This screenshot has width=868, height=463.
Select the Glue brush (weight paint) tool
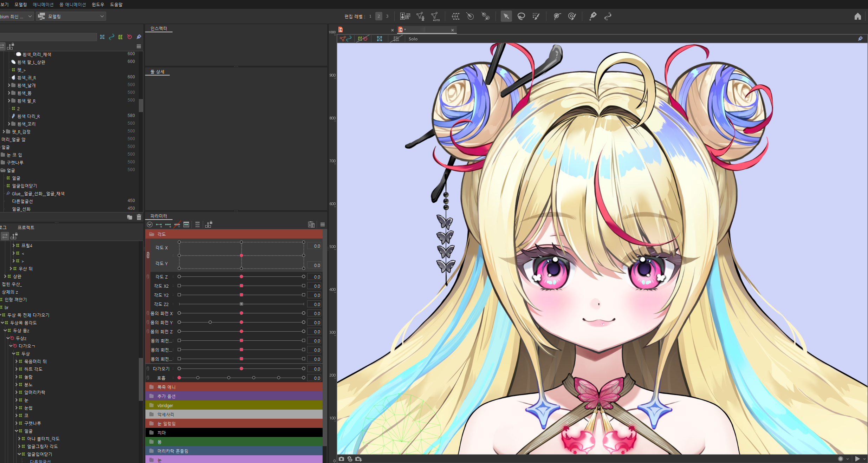tap(572, 16)
